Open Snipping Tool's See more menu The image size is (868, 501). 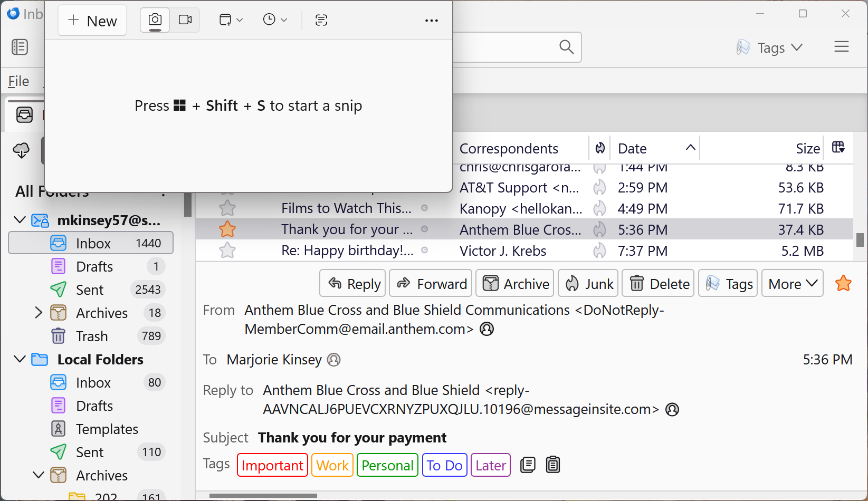coord(432,21)
